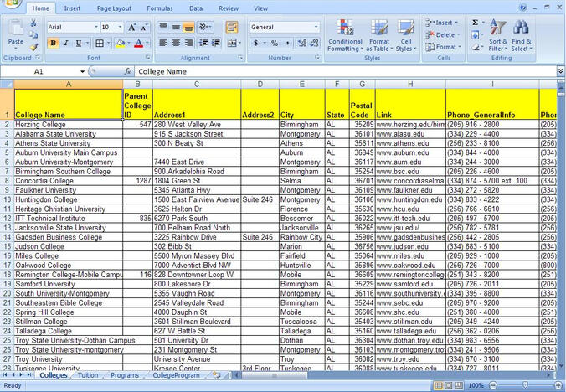Zoom out with the minus button
The width and height of the screenshot is (566, 392).
coord(493,385)
